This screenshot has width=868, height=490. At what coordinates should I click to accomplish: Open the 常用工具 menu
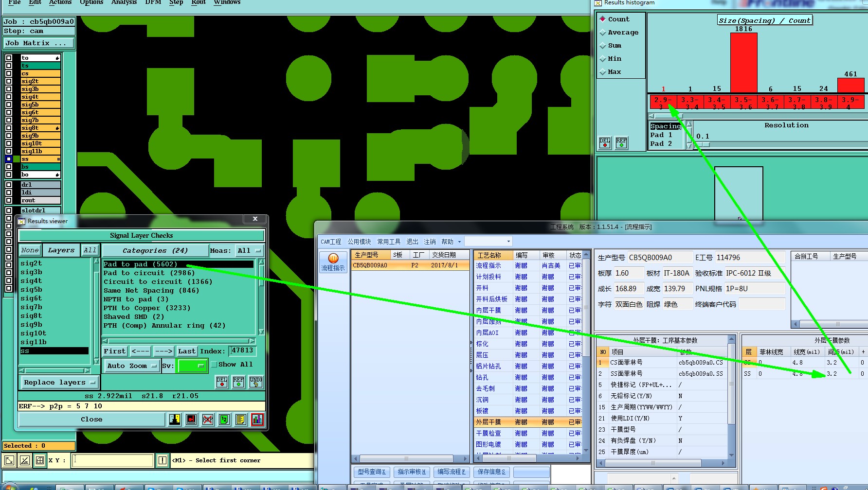click(389, 242)
